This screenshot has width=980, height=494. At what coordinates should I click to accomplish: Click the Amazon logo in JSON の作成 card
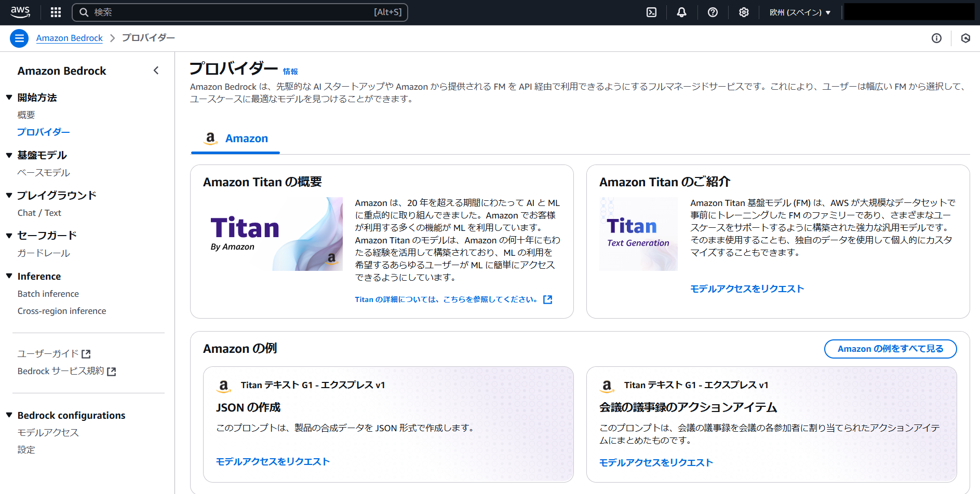223,386
